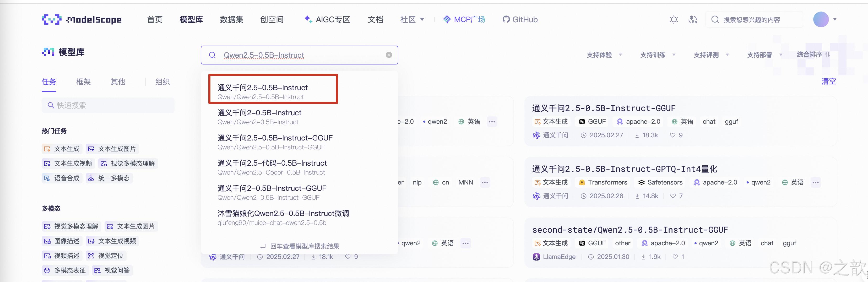
Task: Click the Transformers tag on GPTQ-Int4 card
Action: (603, 183)
